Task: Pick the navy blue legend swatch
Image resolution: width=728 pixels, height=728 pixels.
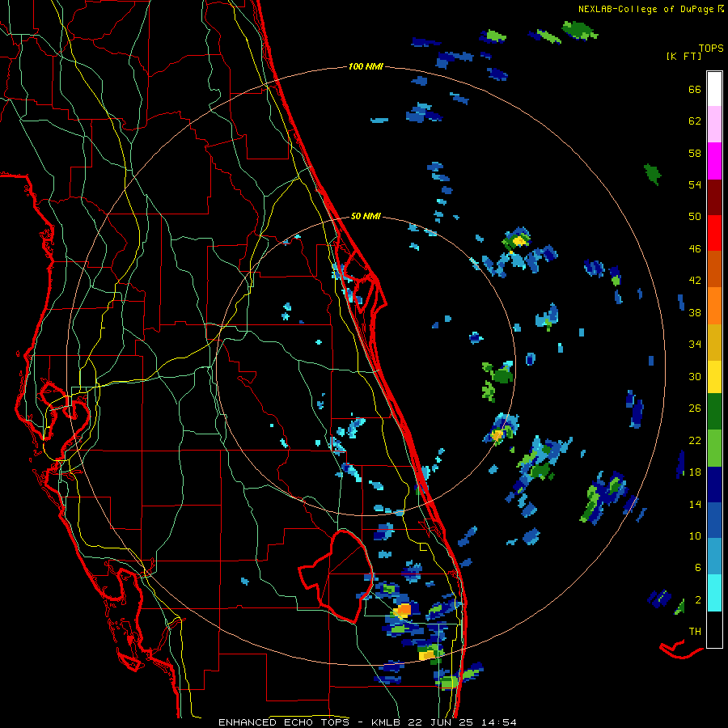Action: tap(714, 485)
